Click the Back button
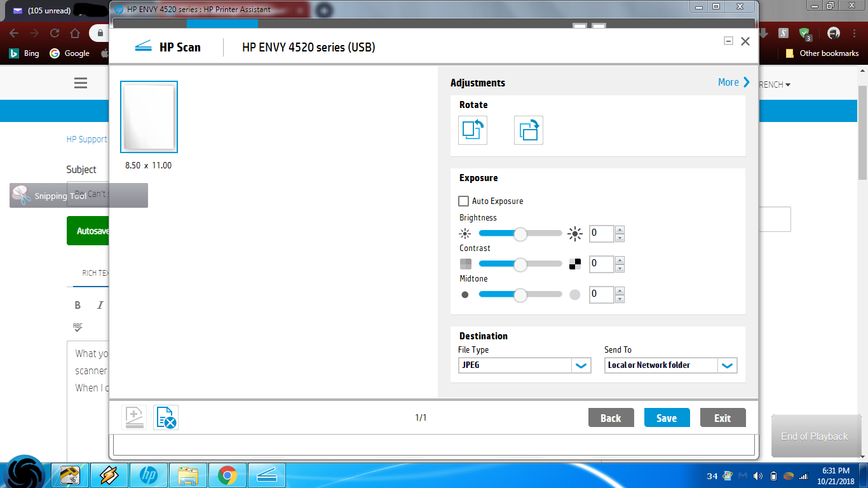Image resolution: width=868 pixels, height=488 pixels. [x=611, y=417]
